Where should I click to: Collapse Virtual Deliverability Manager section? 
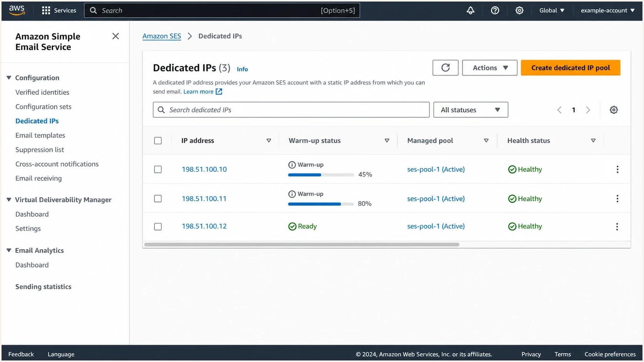click(9, 200)
